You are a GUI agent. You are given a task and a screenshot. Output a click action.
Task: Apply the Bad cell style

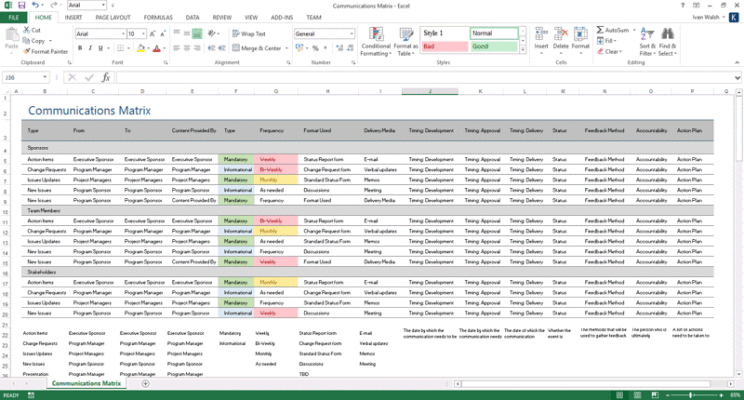pos(445,47)
